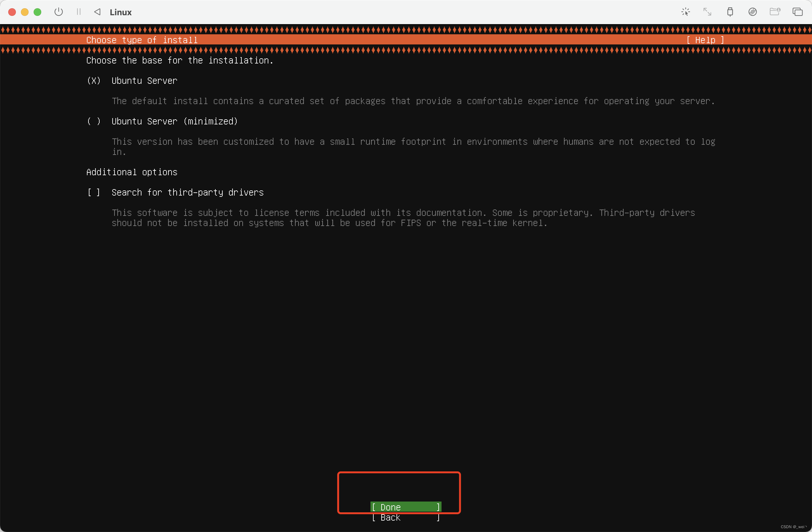This screenshot has height=532, width=812.
Task: Pause the virtual machine
Action: point(79,12)
